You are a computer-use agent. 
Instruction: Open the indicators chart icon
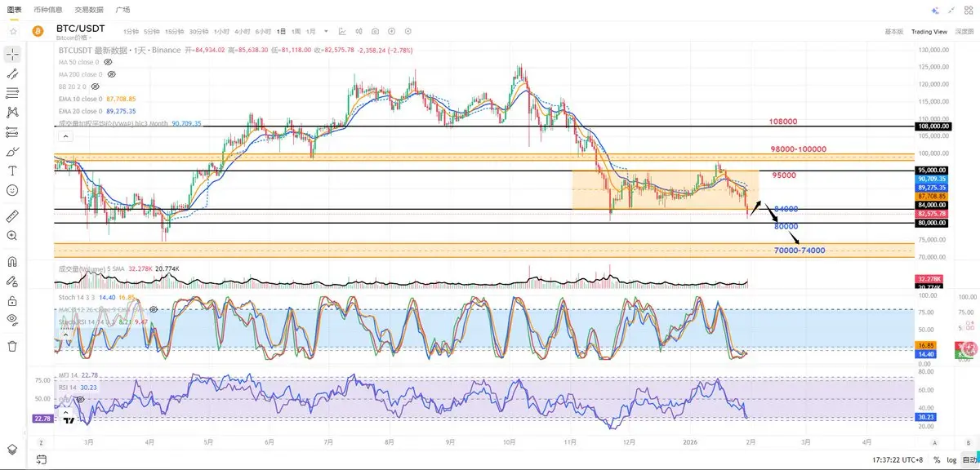coord(342,31)
